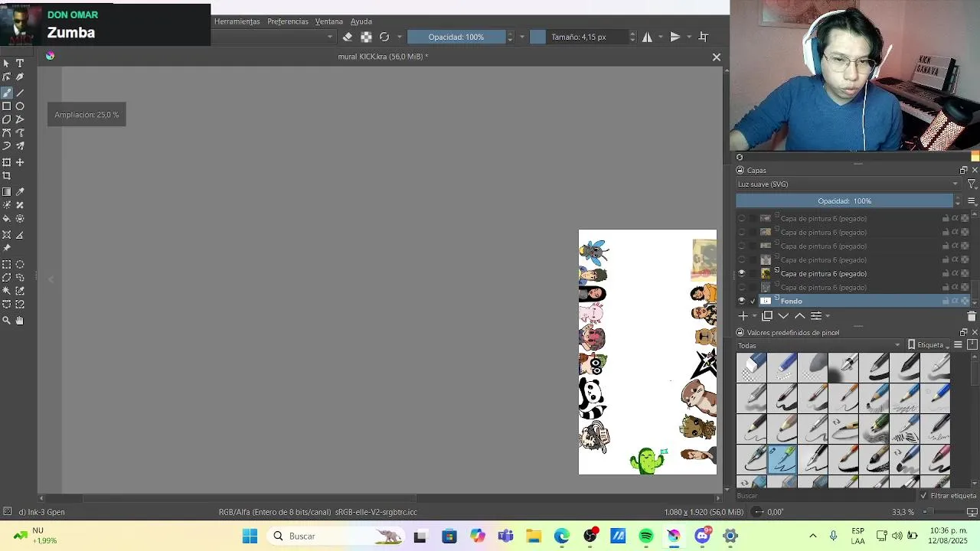
Task: Select the Transform tool
Action: coord(7,162)
